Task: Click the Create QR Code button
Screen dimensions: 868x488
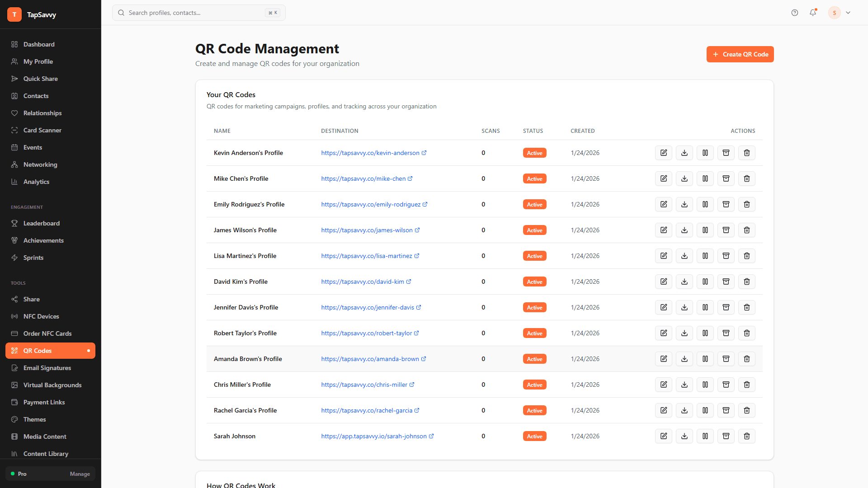Action: [x=740, y=54]
